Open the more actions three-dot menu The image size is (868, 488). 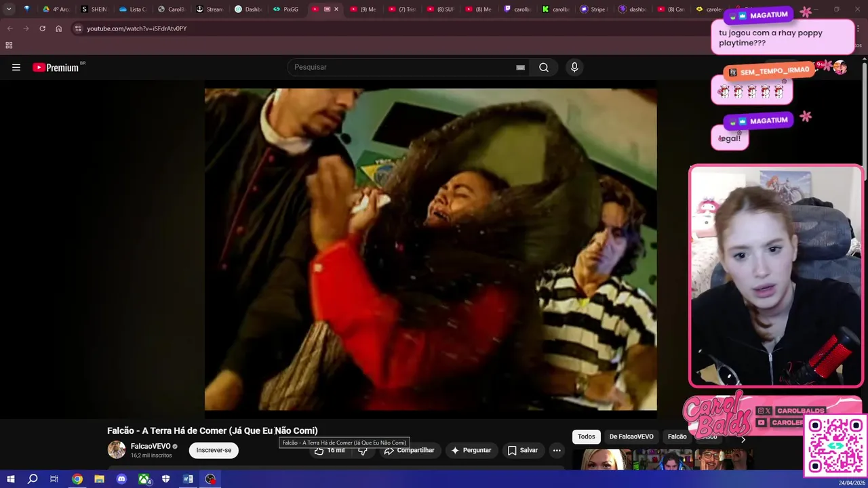557,450
